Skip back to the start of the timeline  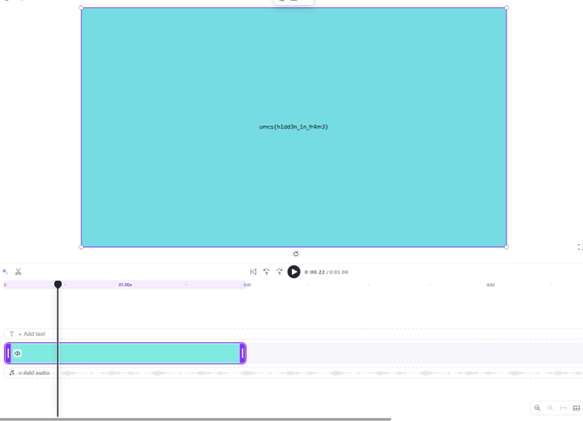tap(253, 272)
